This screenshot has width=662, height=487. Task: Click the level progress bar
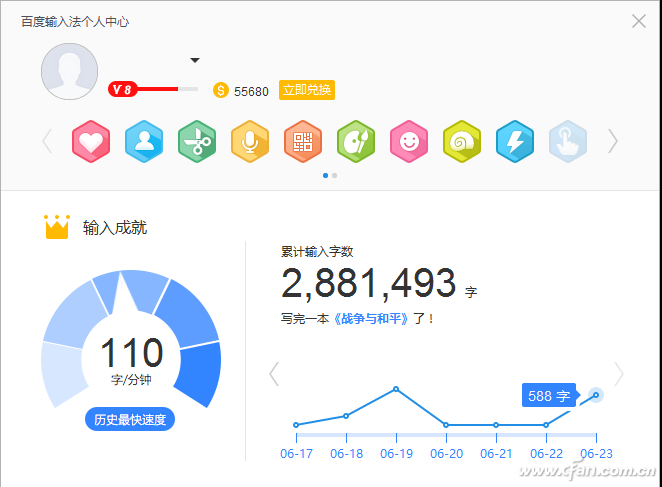(168, 89)
